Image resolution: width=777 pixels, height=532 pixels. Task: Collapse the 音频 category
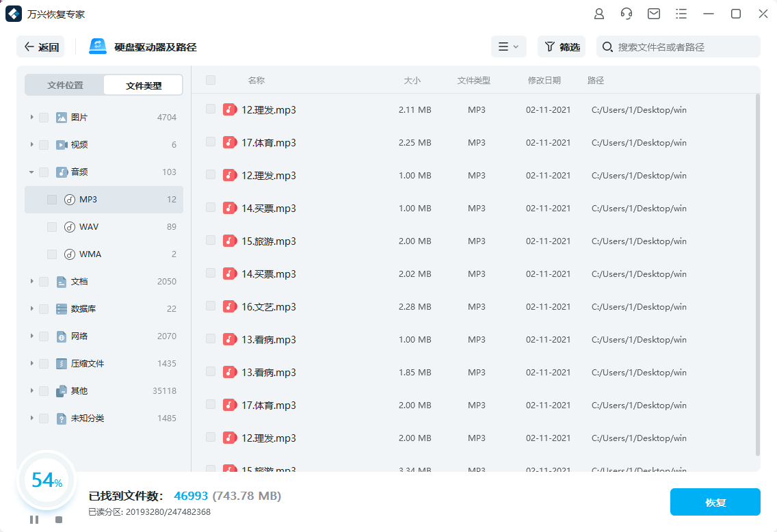point(31,172)
